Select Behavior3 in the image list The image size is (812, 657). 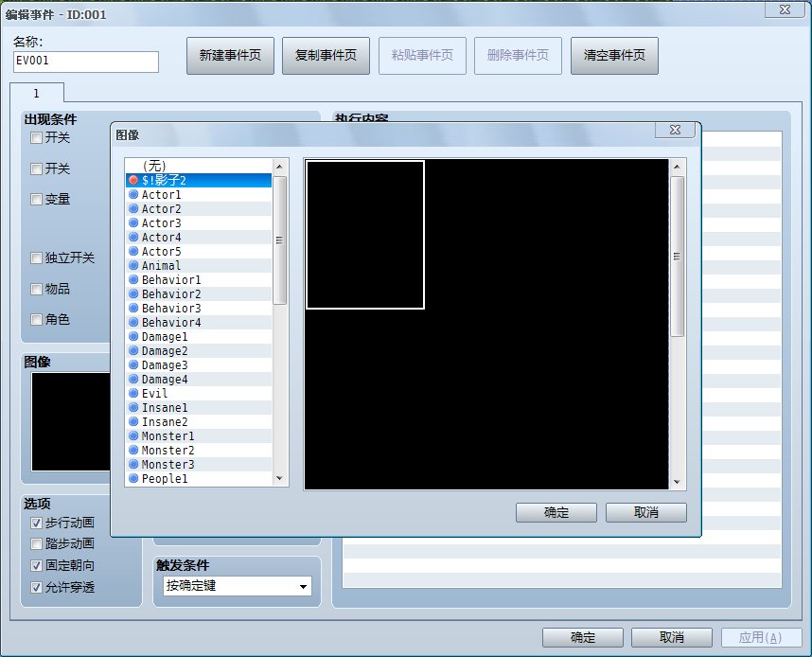click(x=199, y=309)
